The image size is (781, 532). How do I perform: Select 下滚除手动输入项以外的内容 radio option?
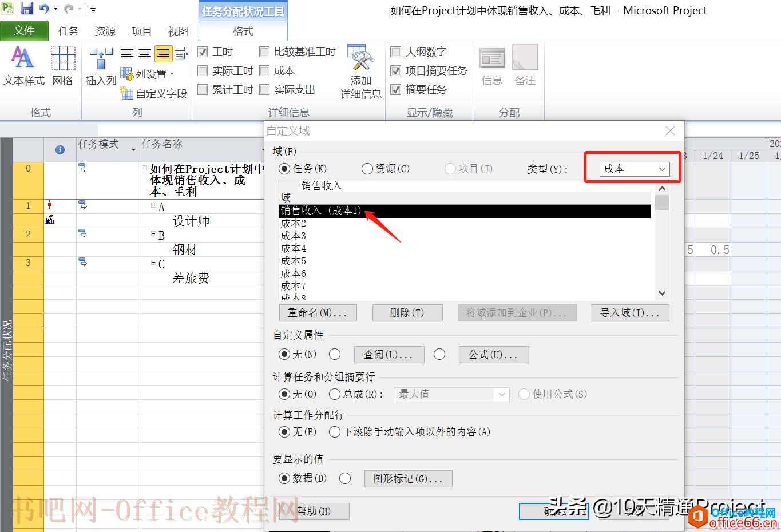[x=335, y=432]
